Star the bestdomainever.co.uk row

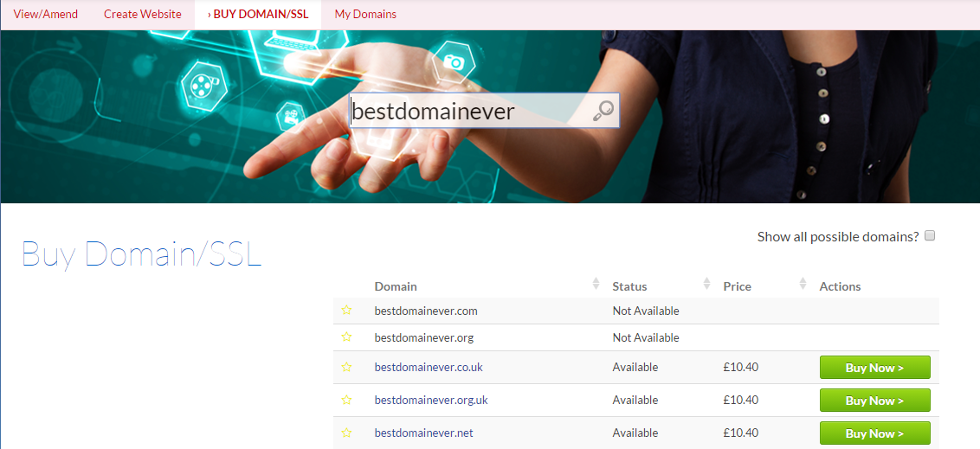[x=346, y=367]
